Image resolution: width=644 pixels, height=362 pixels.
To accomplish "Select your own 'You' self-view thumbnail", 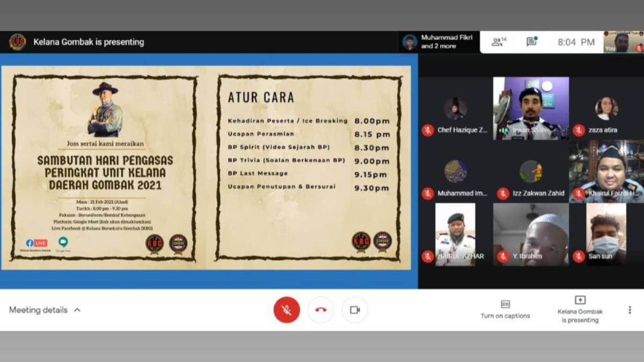I will tap(623, 41).
